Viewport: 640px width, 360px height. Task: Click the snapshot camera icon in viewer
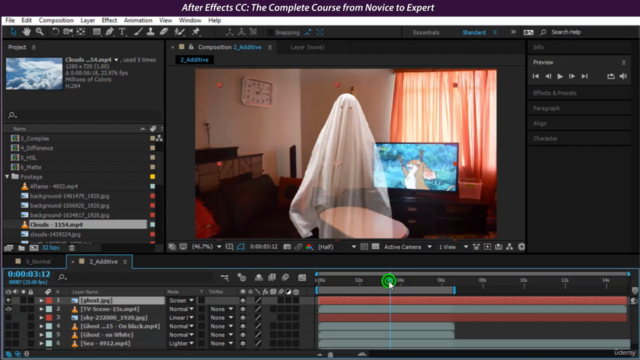287,247
